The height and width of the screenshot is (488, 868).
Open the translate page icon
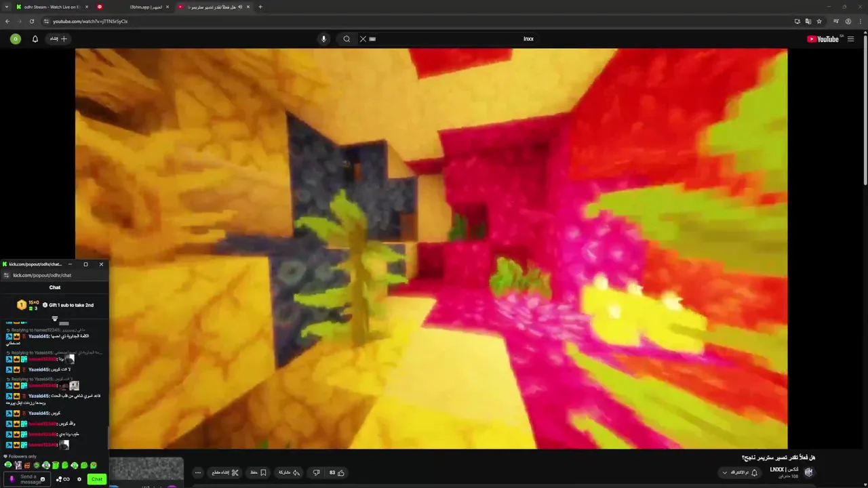[x=808, y=21]
